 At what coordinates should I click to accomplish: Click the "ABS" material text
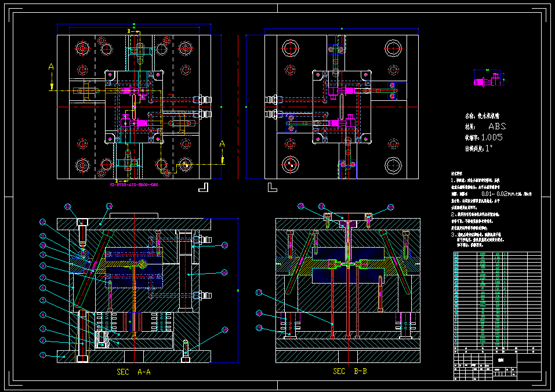pyautogui.click(x=497, y=126)
